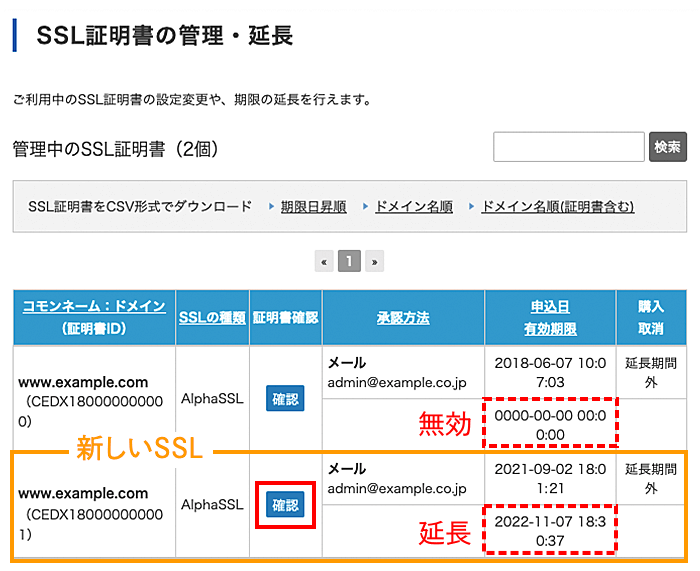Viewport: 700px width, 571px height.
Task: Sort by 有効期限 column header
Action: (x=550, y=328)
